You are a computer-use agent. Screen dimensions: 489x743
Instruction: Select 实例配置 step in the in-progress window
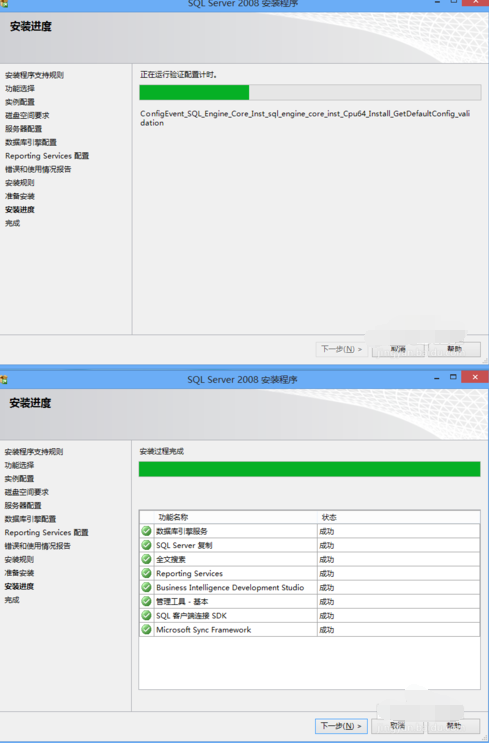[20, 102]
